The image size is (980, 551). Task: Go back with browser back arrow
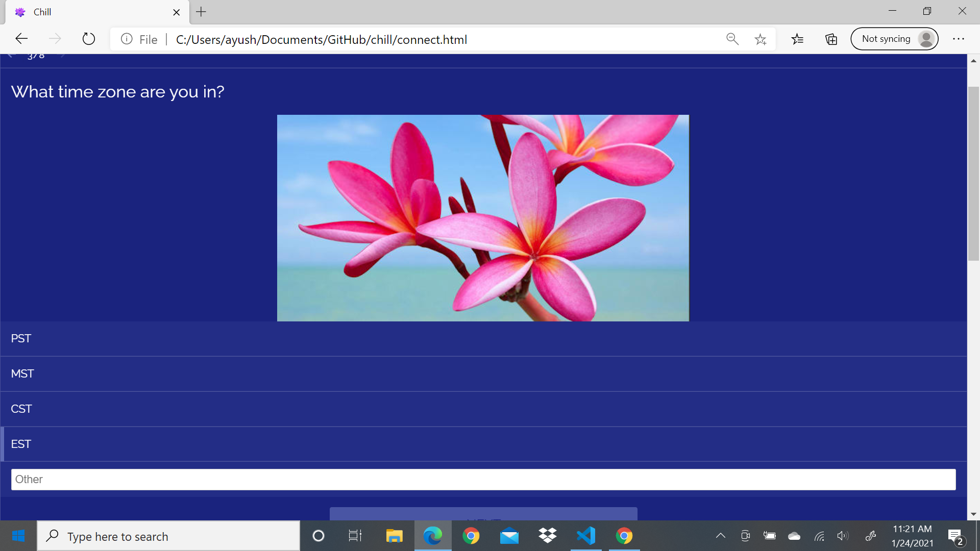click(x=21, y=39)
